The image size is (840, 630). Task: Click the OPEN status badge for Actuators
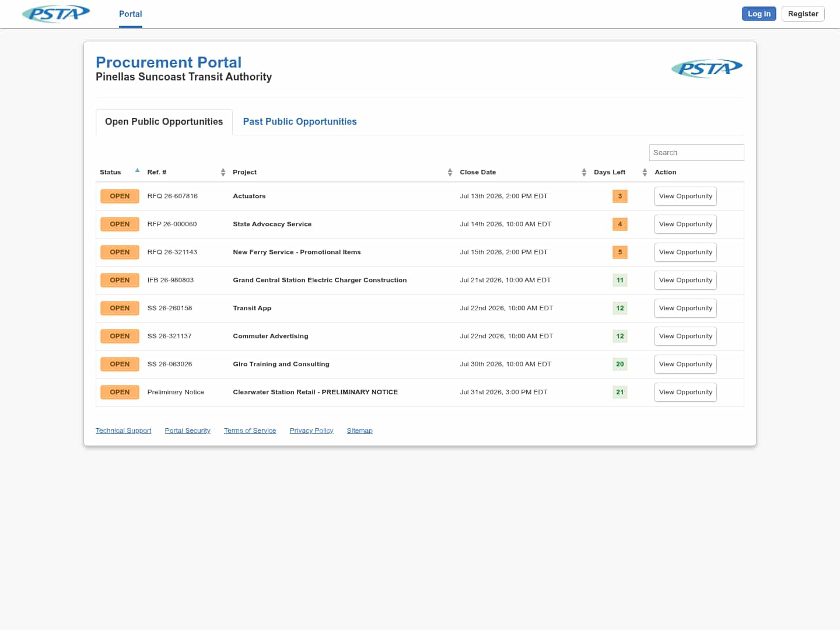click(x=120, y=196)
